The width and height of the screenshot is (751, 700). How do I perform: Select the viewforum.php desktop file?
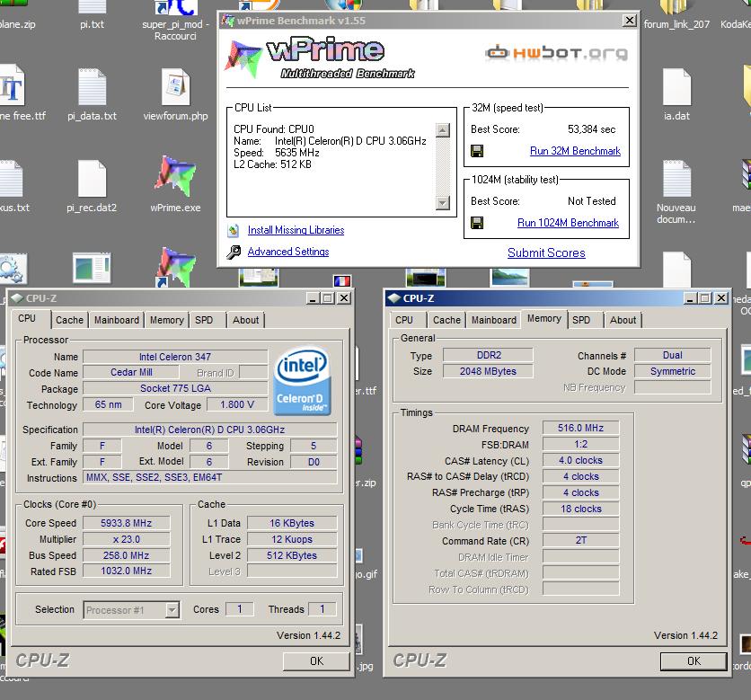click(x=175, y=87)
